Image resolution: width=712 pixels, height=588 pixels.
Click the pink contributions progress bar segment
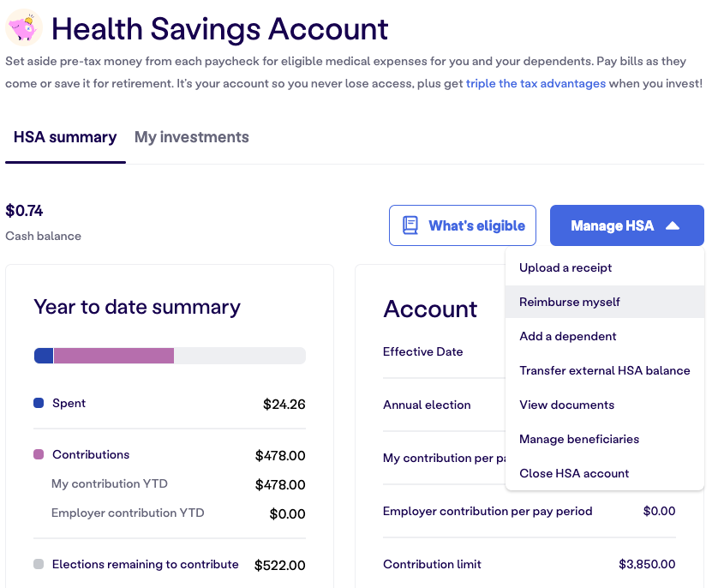(x=114, y=356)
